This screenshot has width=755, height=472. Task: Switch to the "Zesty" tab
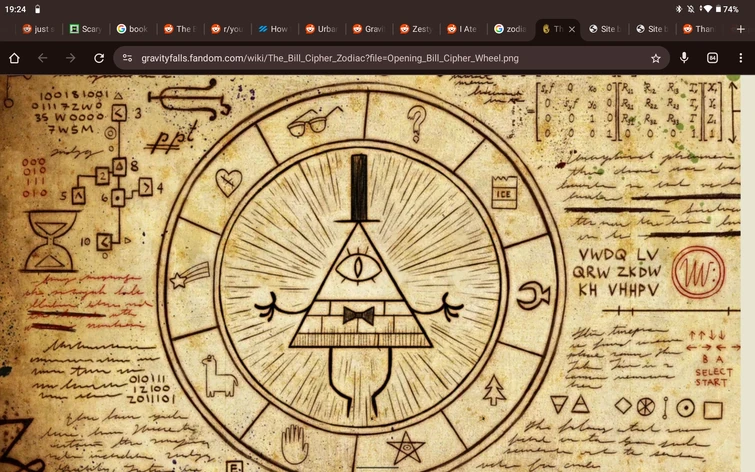point(416,29)
